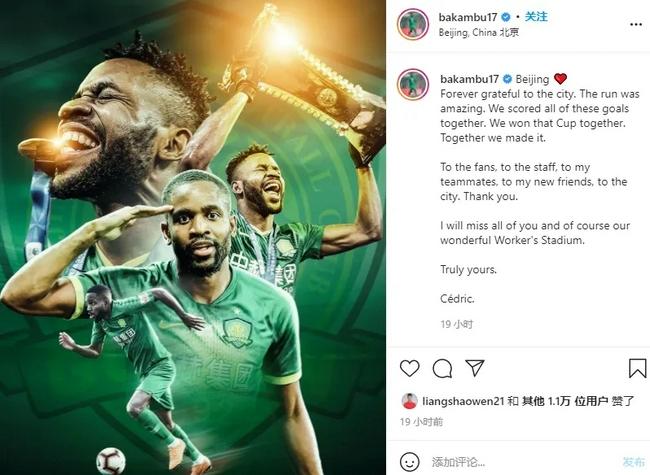Save the post with the bookmark icon
Viewport: 650px width, 475px height.
point(637,368)
